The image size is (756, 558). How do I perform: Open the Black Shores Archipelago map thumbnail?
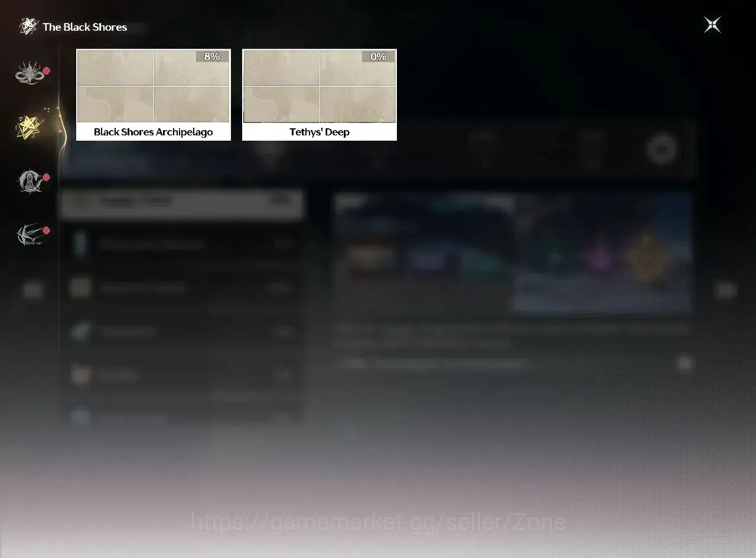[154, 86]
